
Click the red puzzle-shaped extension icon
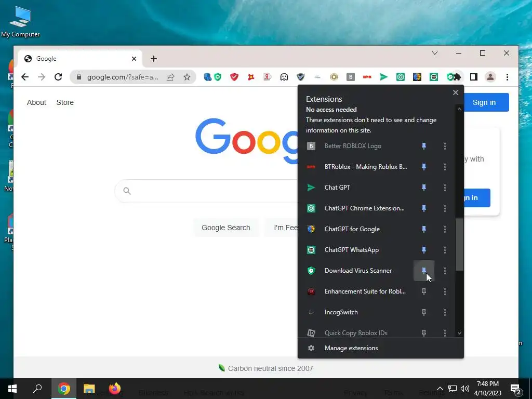click(x=251, y=77)
